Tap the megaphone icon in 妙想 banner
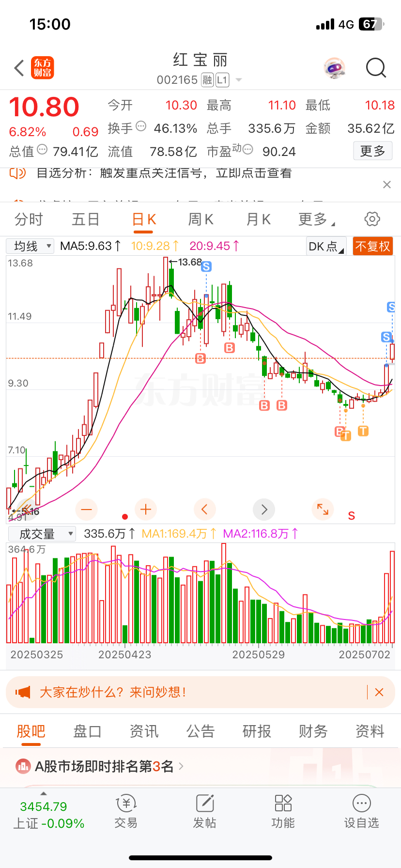 pos(23,692)
